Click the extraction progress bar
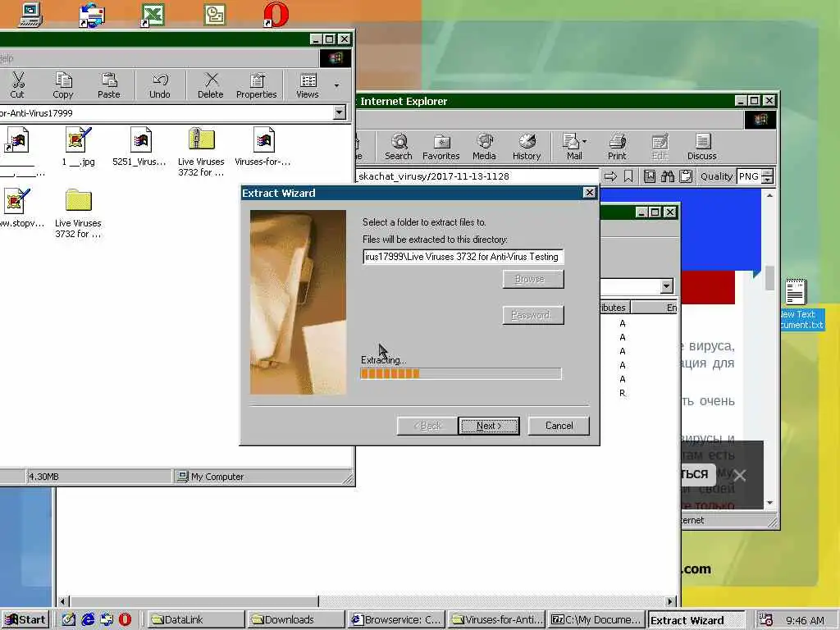The height and width of the screenshot is (630, 840). (461, 374)
